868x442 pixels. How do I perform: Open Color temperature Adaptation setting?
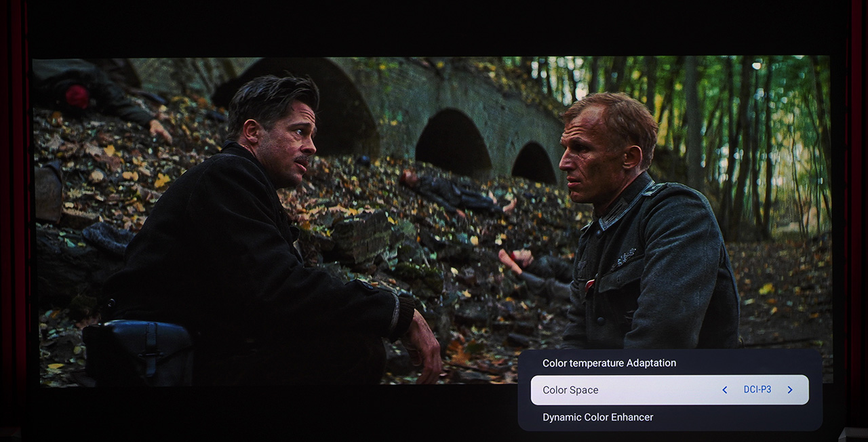(609, 363)
